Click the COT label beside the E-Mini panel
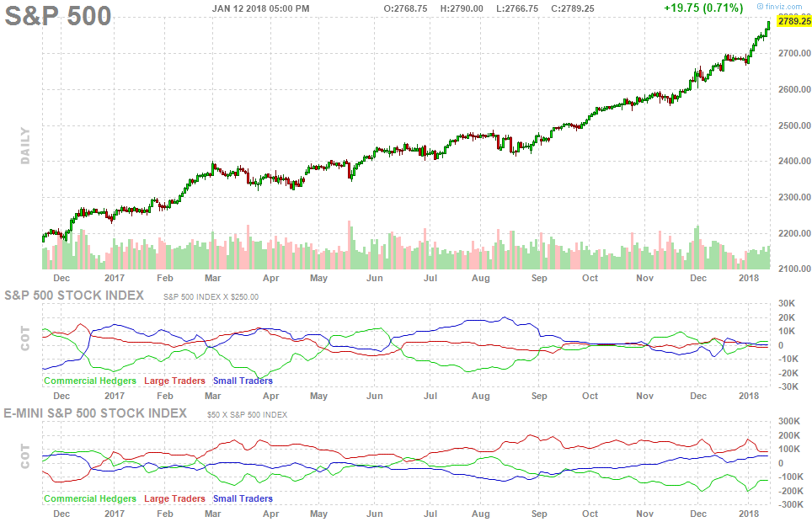812x522 pixels. pos(25,455)
